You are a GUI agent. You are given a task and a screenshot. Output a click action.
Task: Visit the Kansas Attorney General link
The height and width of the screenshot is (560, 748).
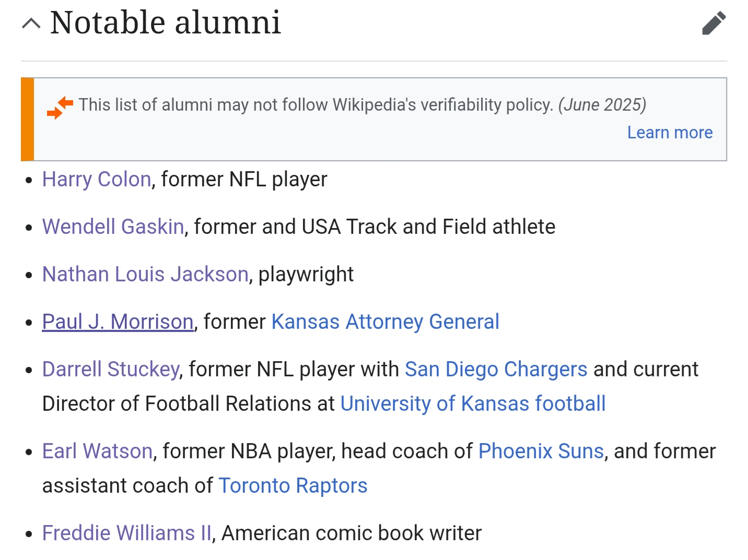click(x=385, y=322)
